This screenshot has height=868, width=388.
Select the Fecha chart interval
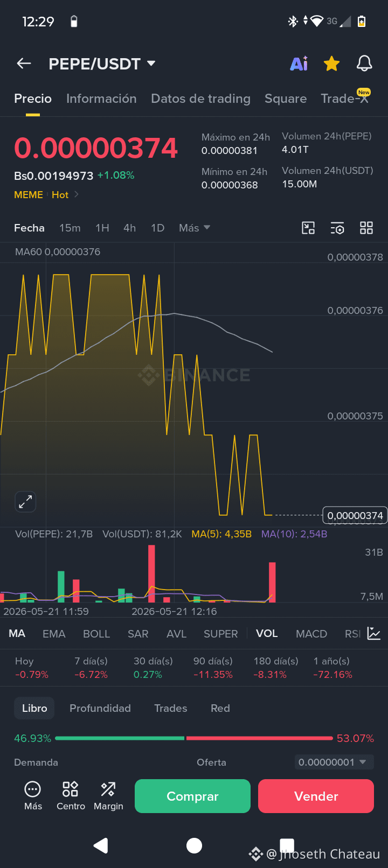click(29, 228)
